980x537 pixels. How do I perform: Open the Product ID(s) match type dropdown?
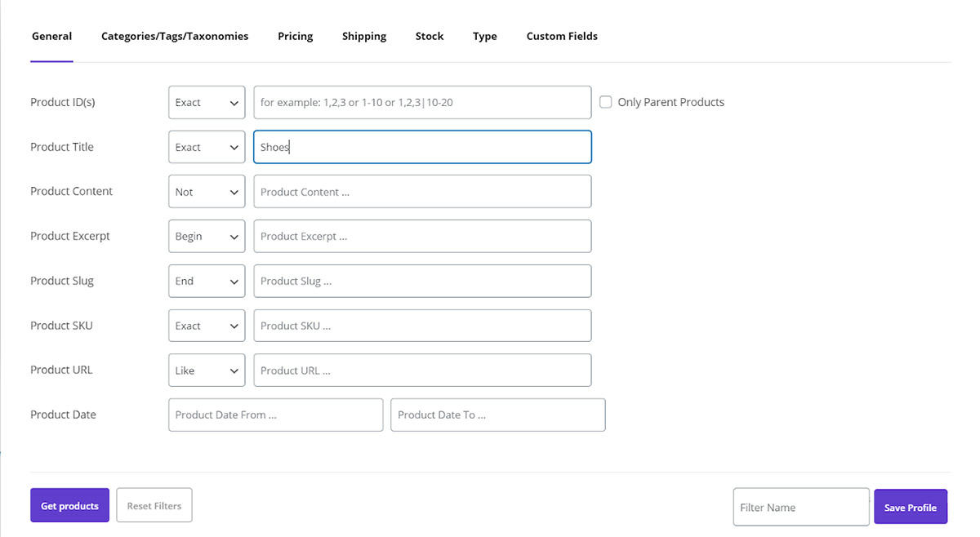click(207, 103)
